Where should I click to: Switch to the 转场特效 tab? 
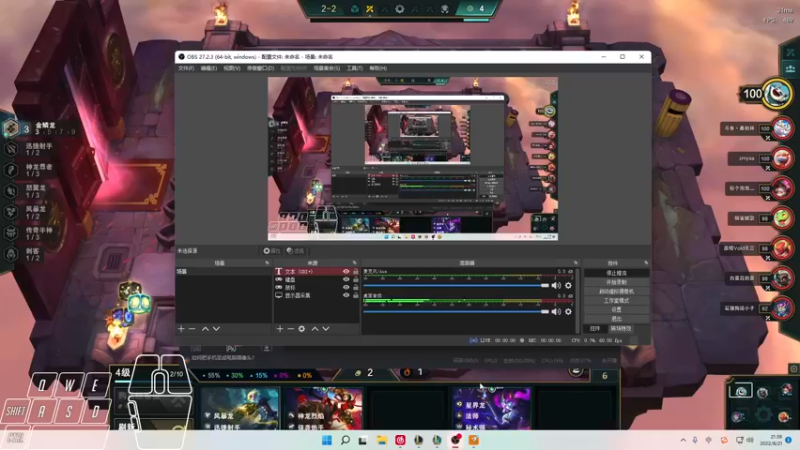click(620, 329)
